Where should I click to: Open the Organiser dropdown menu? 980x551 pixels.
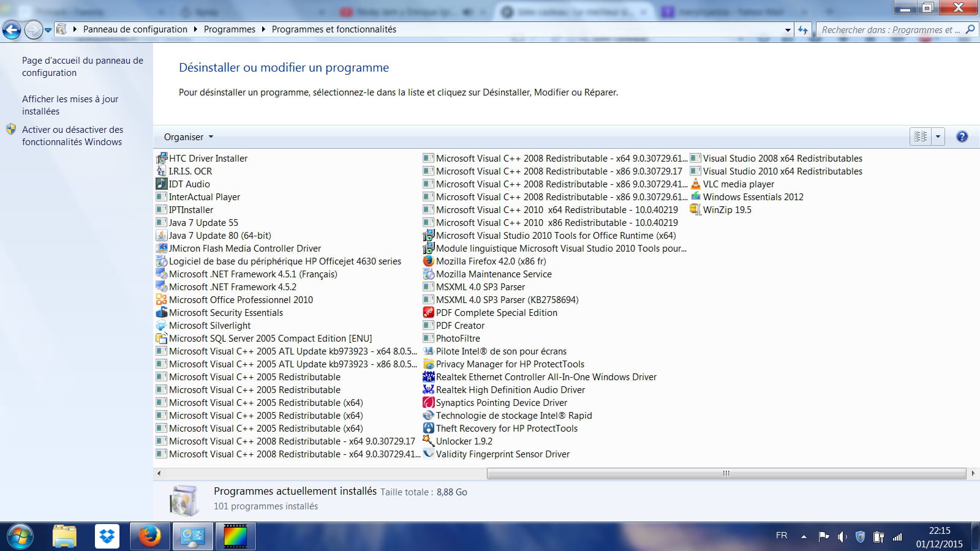tap(189, 137)
